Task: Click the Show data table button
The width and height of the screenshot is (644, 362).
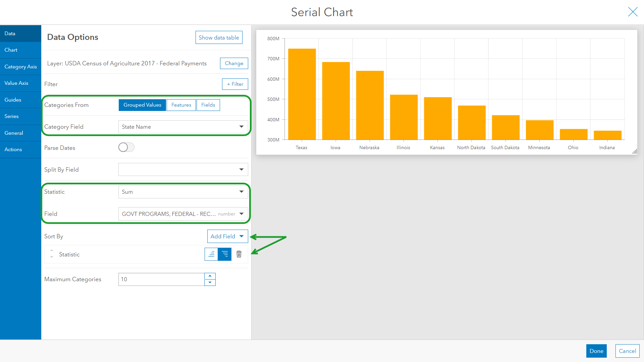Action: 219,38
